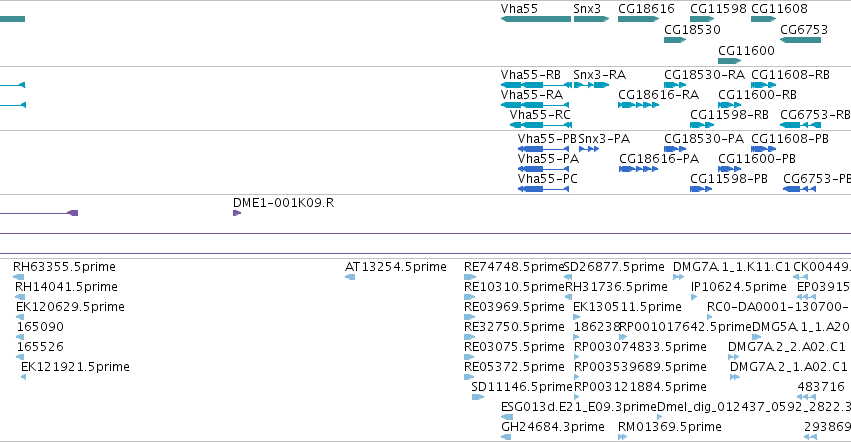Select the AT13254.5prime EST label
The width and height of the screenshot is (851, 442).
396,267
